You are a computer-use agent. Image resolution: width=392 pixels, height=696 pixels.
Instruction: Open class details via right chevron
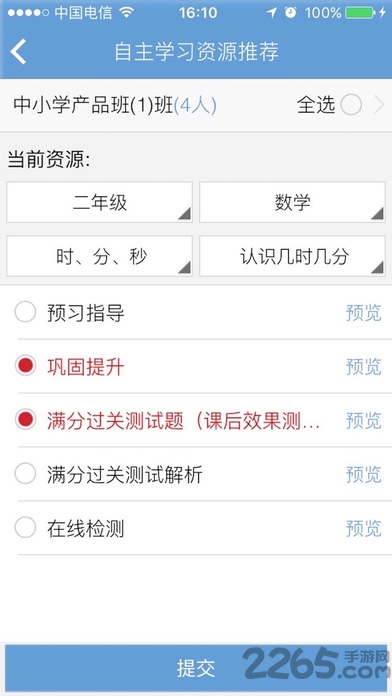tap(379, 105)
